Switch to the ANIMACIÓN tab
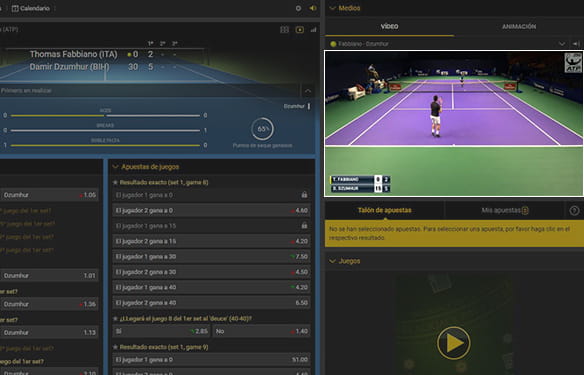This screenshot has height=375, width=584. coord(519,26)
